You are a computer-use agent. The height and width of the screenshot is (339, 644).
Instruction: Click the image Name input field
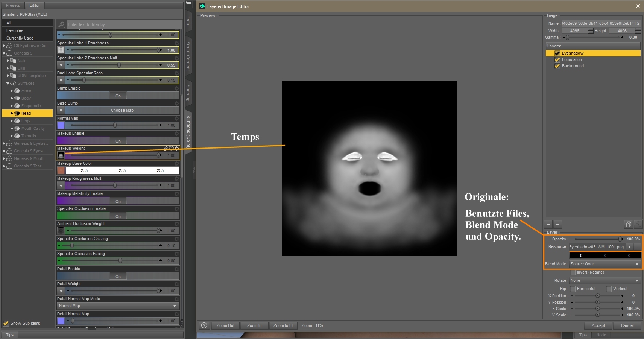click(x=601, y=23)
